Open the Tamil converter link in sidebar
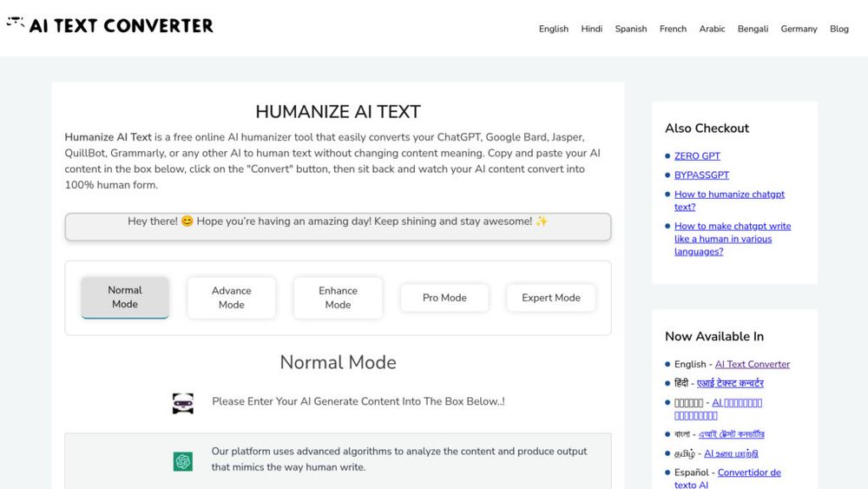Viewport: 868px width, 489px height. (731, 453)
